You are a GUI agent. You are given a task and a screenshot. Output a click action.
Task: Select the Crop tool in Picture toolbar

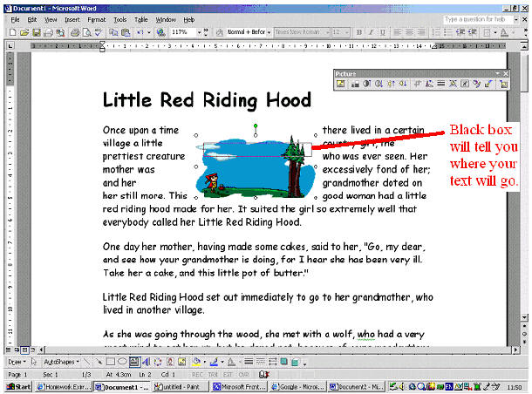(418, 85)
